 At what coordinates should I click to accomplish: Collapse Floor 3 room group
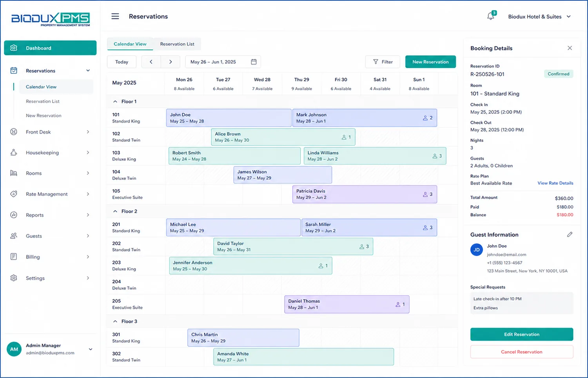coord(115,321)
